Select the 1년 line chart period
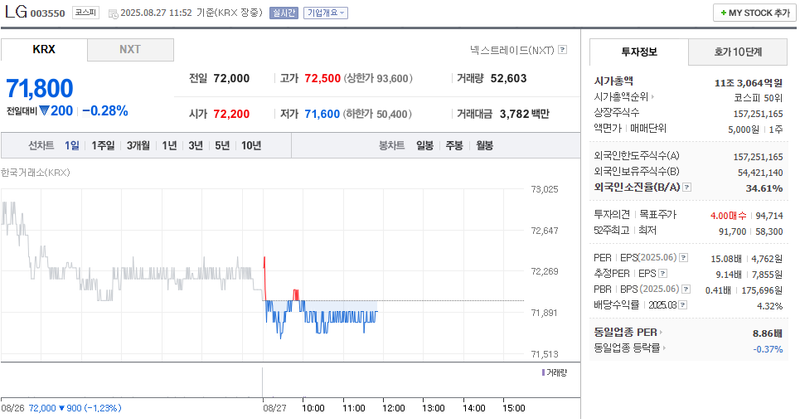The image size is (800, 419). click(169, 145)
